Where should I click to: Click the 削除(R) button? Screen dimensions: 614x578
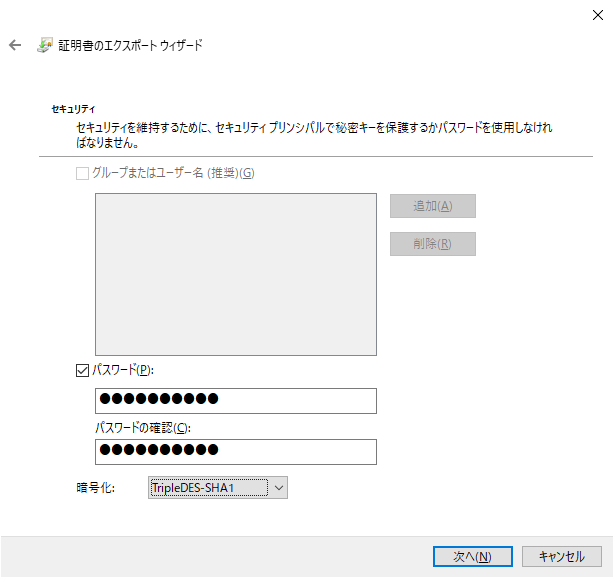tap(433, 244)
